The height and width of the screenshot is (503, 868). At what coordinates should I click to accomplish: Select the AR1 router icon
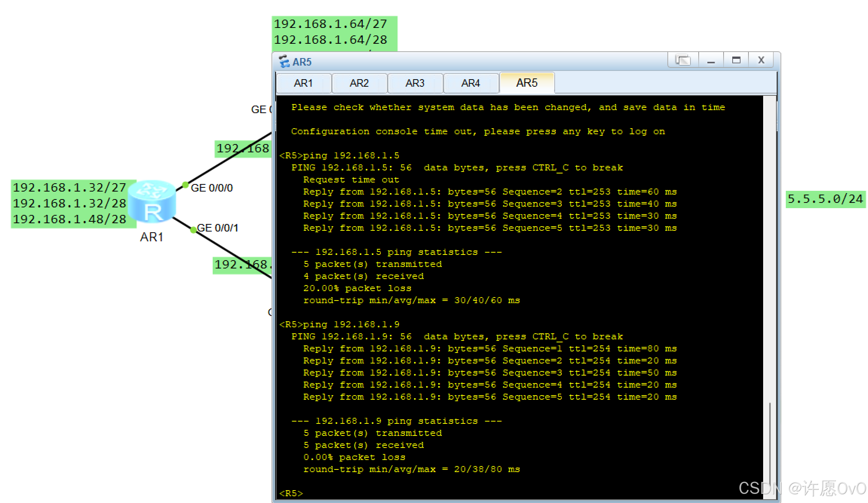(152, 202)
